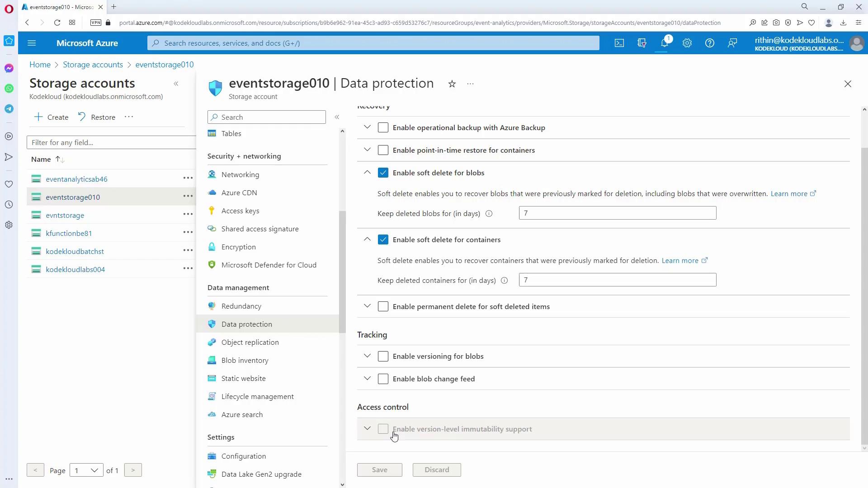Collapse the soft delete for blobs section
Screen dimensions: 868x488
click(367, 172)
